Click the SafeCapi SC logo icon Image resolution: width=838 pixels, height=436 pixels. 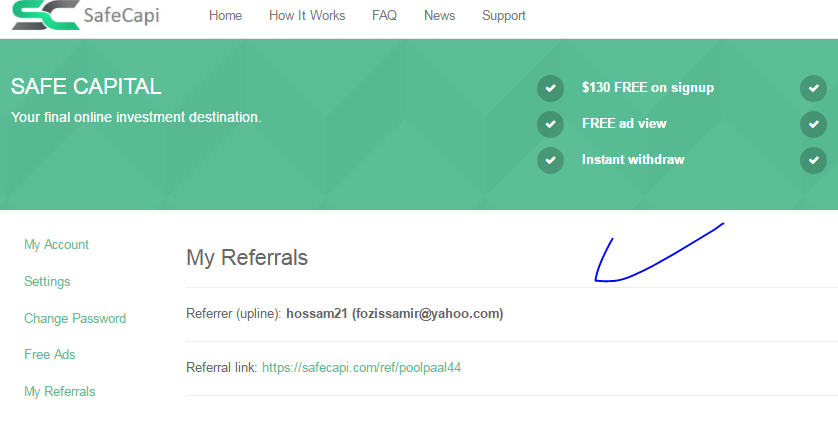coord(46,15)
